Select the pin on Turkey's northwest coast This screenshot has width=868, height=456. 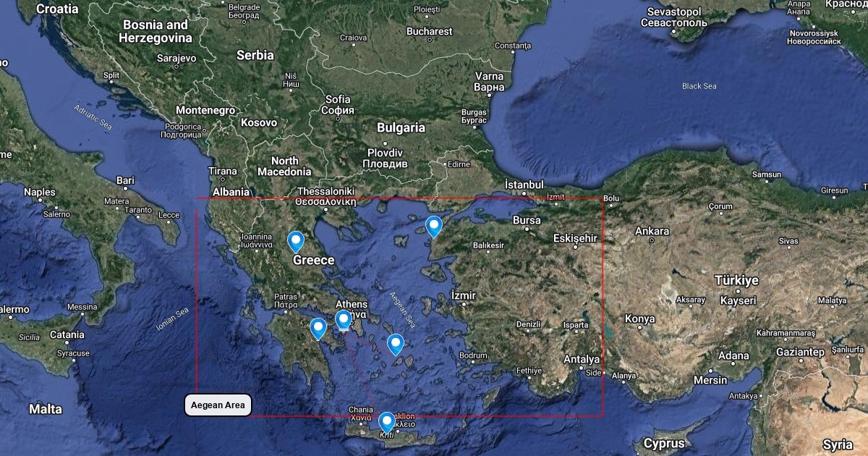(433, 226)
